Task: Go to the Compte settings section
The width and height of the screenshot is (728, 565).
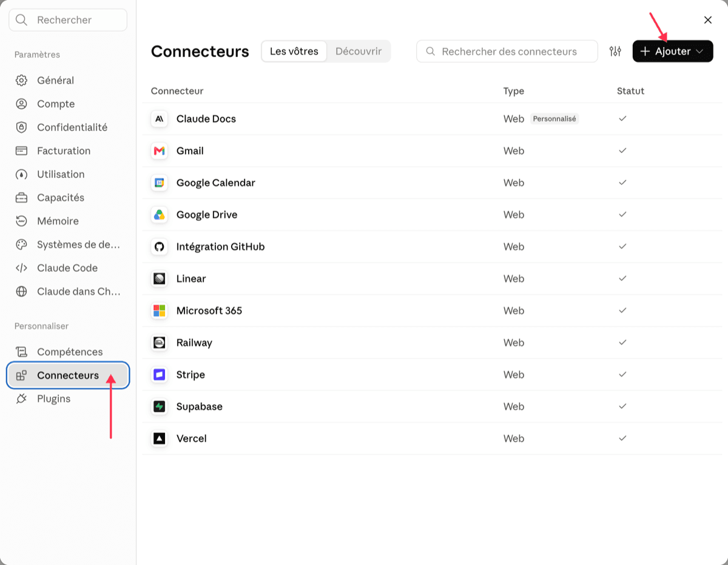Action: point(68,104)
